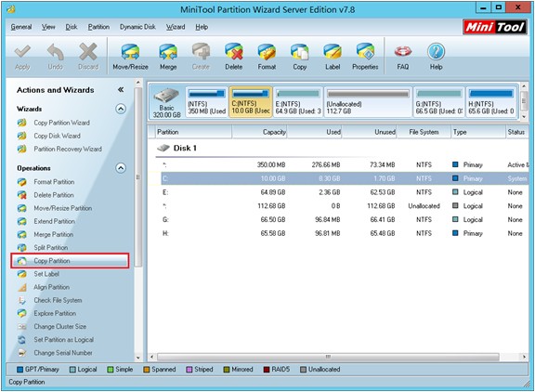The height and width of the screenshot is (392, 535).
Task: Click the Apply checkmark toolbar icon
Action: (x=22, y=57)
